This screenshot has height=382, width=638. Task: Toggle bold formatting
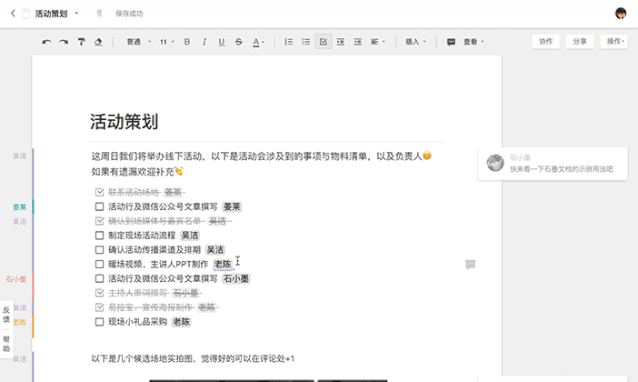click(x=187, y=42)
